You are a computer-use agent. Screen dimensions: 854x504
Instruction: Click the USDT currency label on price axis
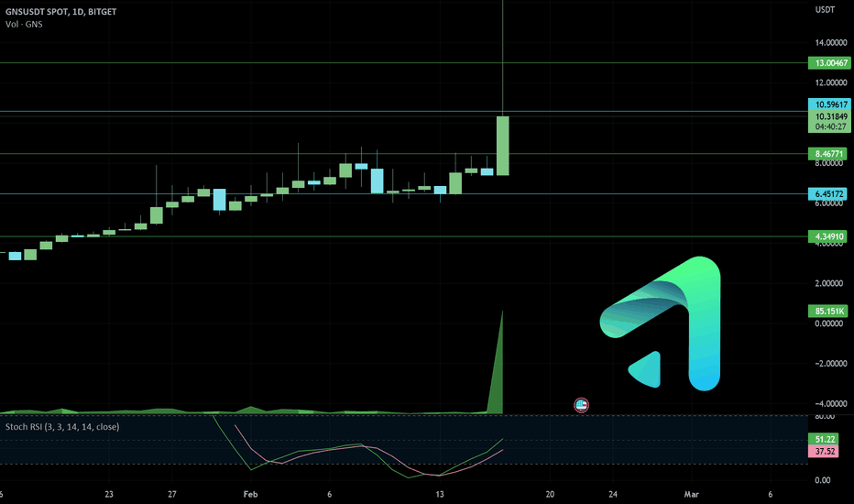(x=825, y=10)
